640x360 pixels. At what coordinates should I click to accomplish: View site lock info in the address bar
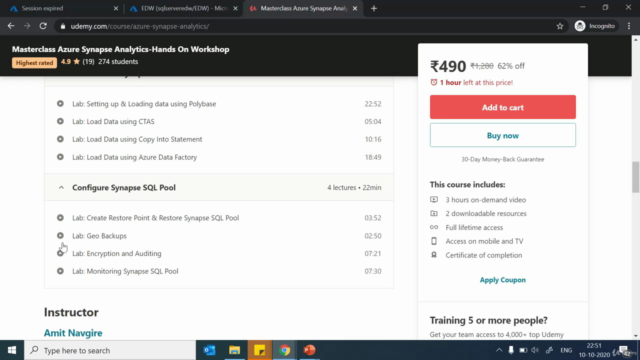[x=62, y=26]
